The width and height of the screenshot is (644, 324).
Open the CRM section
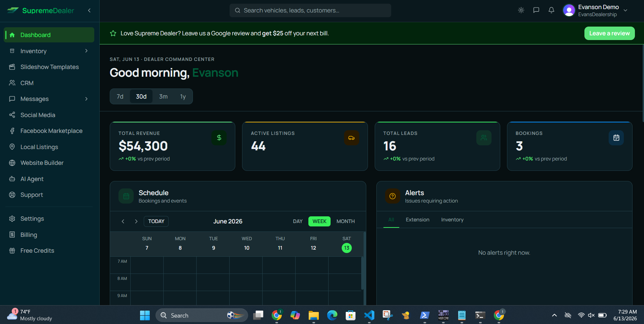49,83
